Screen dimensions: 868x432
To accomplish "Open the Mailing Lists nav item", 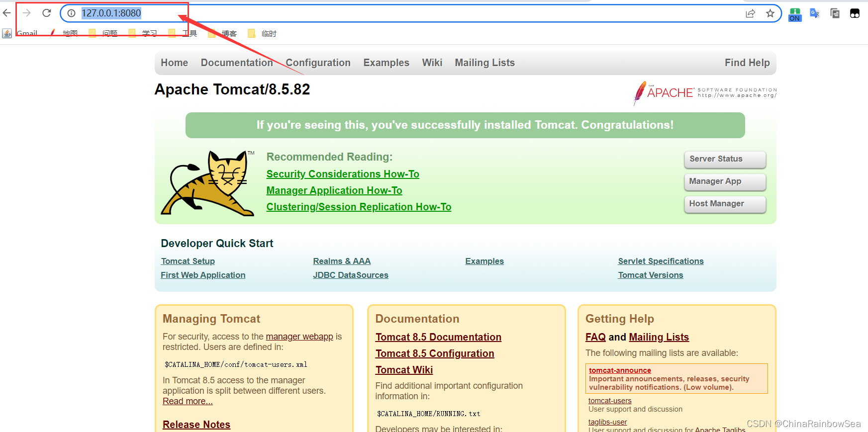I will [484, 63].
